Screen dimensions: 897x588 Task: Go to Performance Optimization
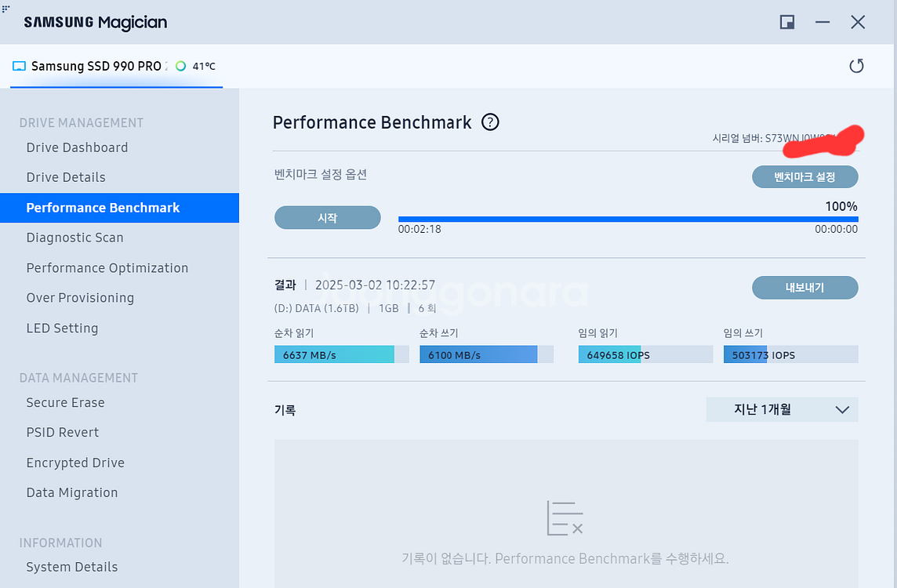[107, 267]
